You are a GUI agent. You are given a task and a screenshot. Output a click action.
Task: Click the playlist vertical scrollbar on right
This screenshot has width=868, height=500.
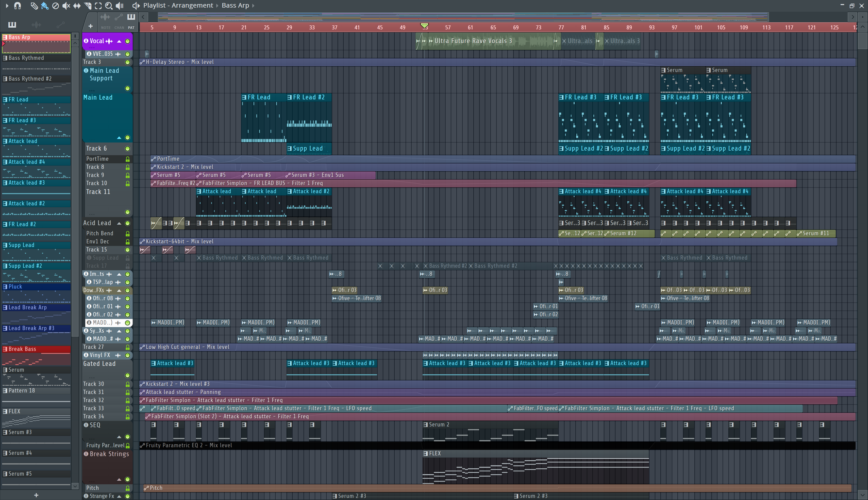click(x=862, y=41)
